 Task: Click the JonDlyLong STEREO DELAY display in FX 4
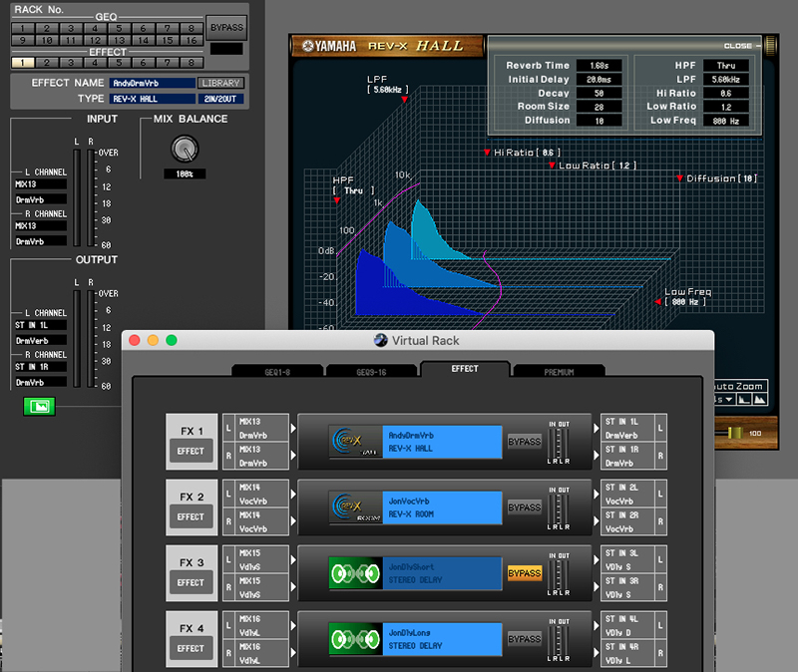442,639
